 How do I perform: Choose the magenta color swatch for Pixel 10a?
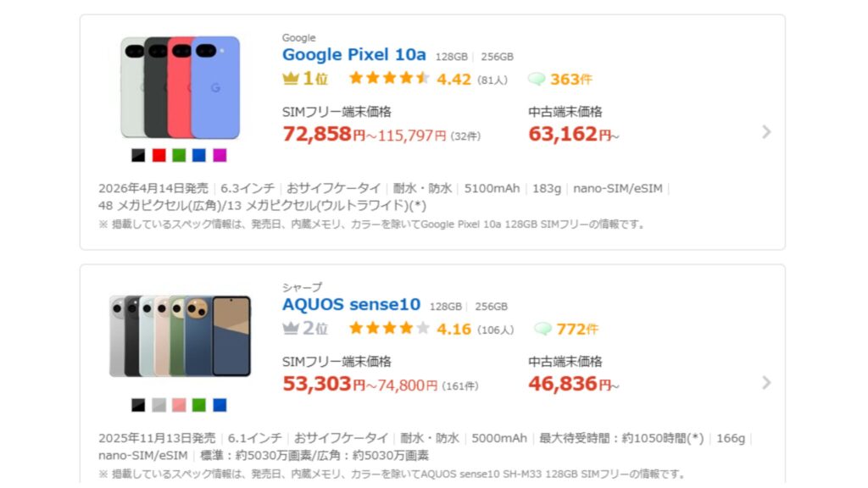[x=220, y=156]
